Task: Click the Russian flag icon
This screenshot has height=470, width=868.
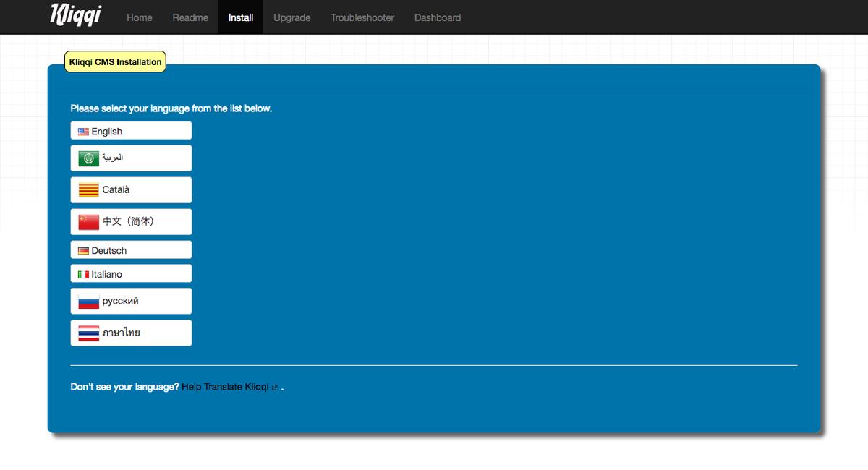Action: click(88, 302)
